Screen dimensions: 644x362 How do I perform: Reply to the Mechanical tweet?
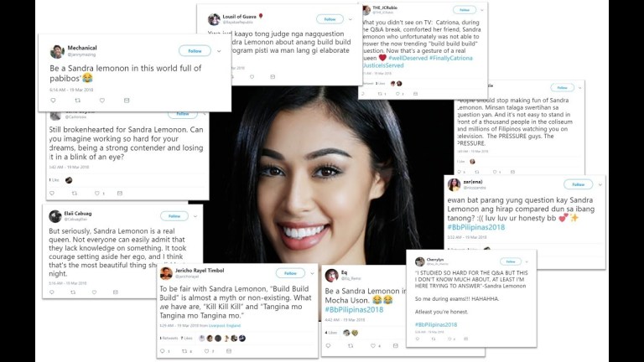click(x=53, y=101)
